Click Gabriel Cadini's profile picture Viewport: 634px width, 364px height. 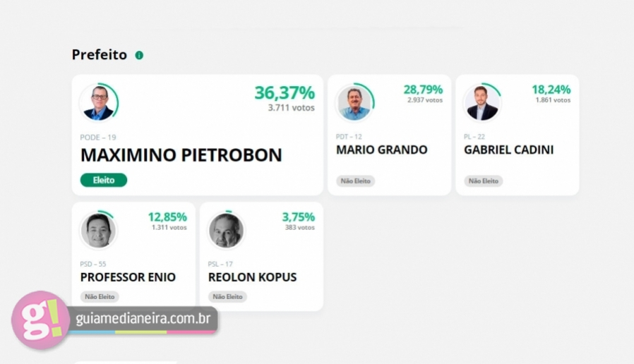pos(482,102)
